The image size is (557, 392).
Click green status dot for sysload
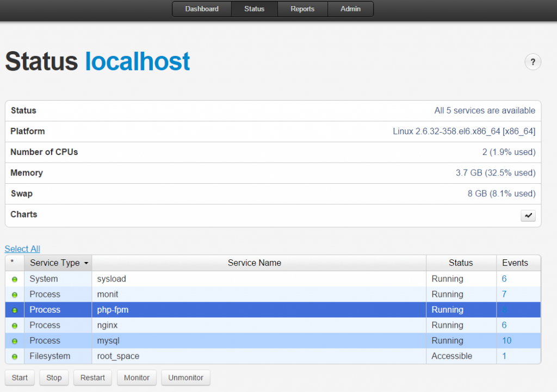15,279
